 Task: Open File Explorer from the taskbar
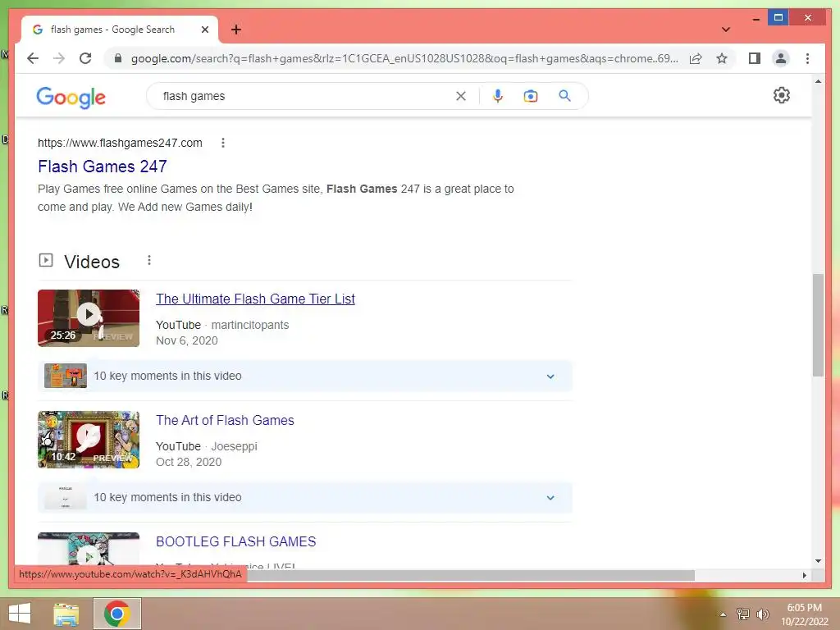click(x=66, y=614)
